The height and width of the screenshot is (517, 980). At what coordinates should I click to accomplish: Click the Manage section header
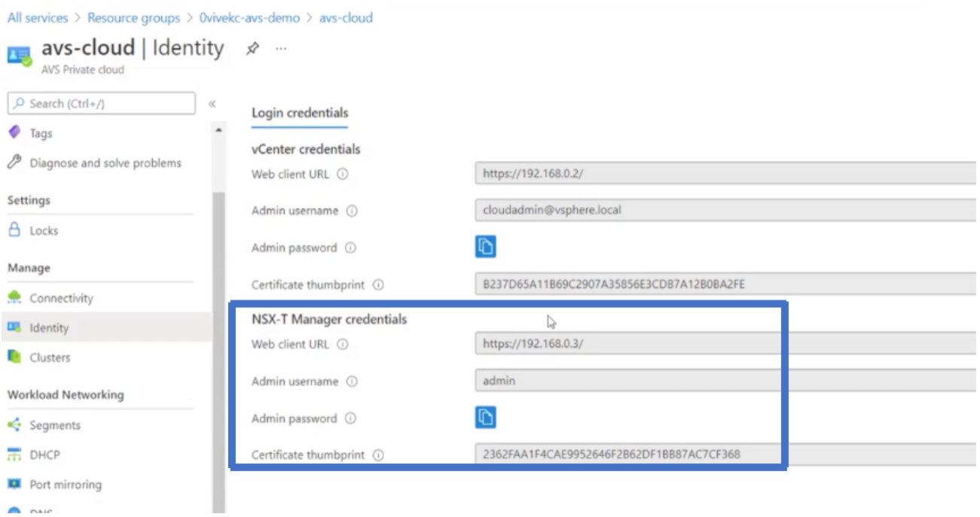coord(29,268)
